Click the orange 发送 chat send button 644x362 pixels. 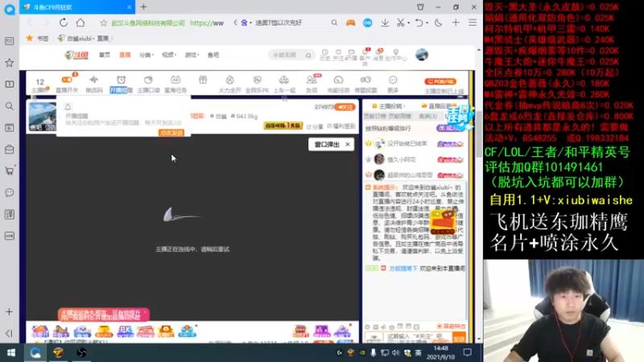click(458, 338)
